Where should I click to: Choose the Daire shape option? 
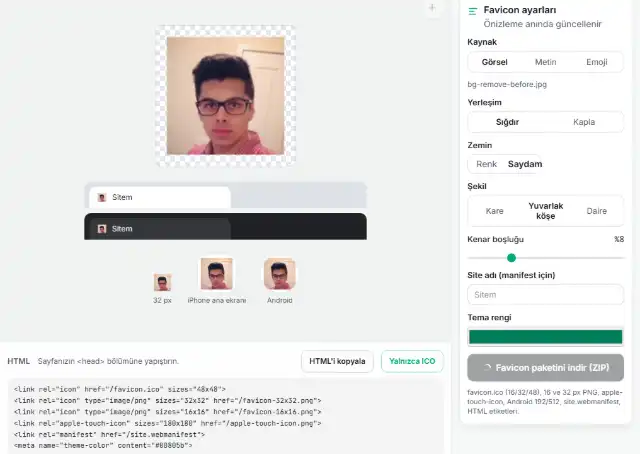click(x=597, y=211)
